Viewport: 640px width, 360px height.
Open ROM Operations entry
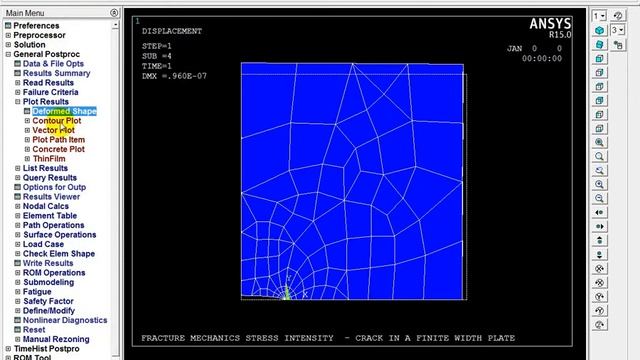[x=54, y=273]
